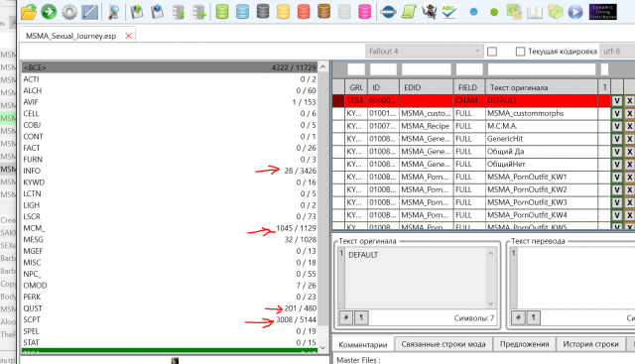This screenshot has height=364, width=635.
Task: Select the yellow database icon
Action: (283, 11)
